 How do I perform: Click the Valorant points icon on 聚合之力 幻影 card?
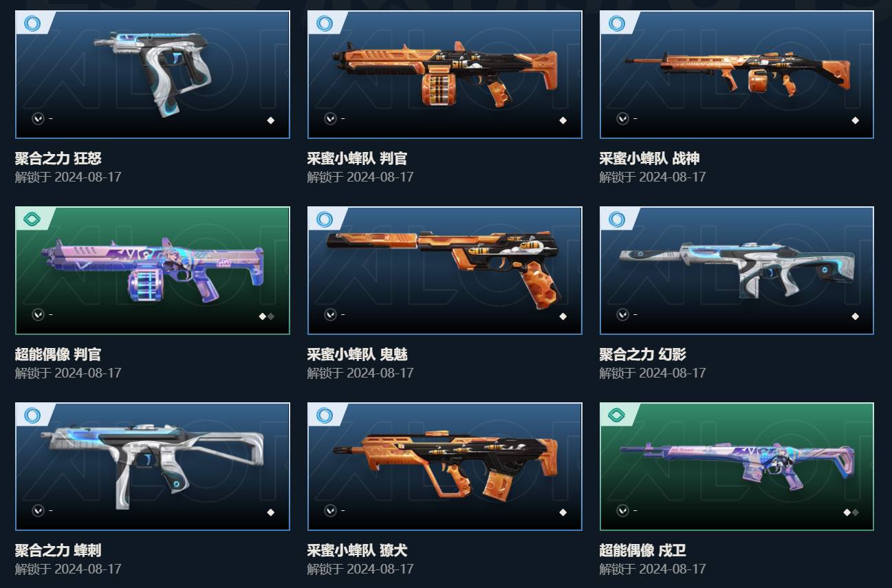pyautogui.click(x=622, y=314)
